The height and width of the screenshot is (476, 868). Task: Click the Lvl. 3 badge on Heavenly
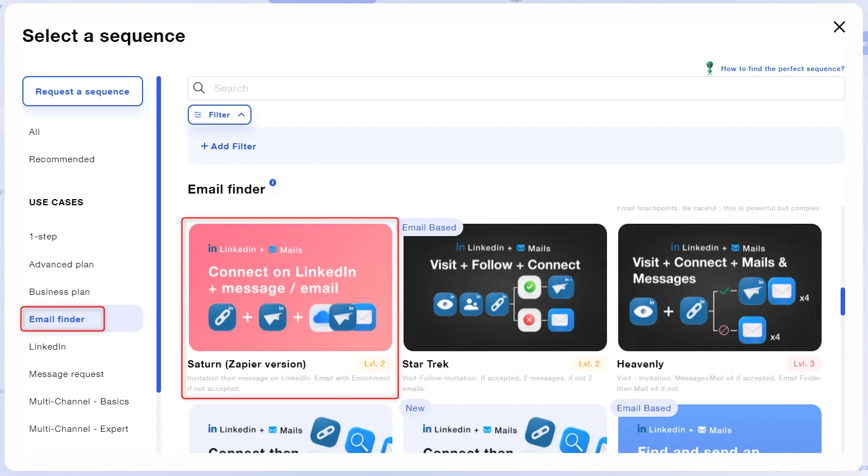[x=804, y=364]
